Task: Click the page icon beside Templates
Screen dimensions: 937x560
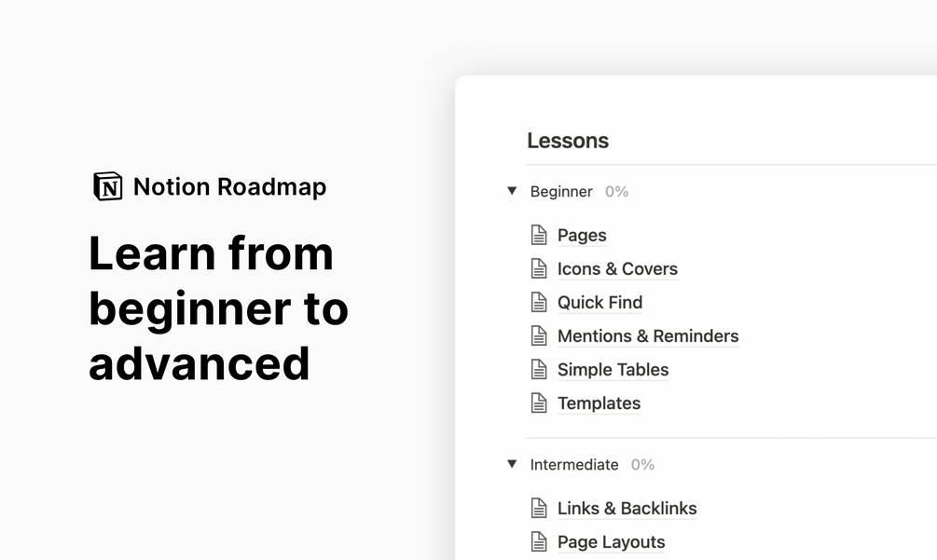Action: 539,403
